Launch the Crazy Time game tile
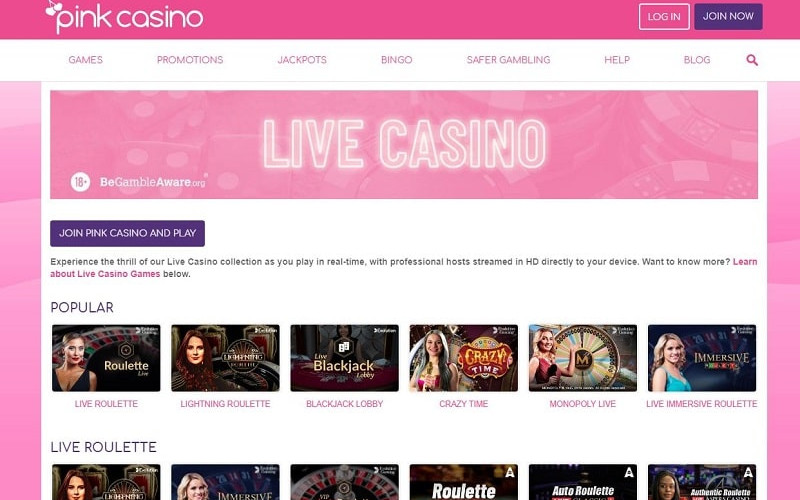 (x=463, y=358)
